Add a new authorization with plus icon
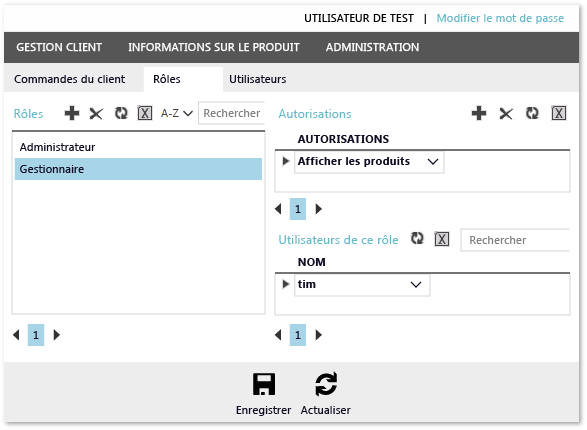This screenshot has height=430, width=587. coord(479,113)
